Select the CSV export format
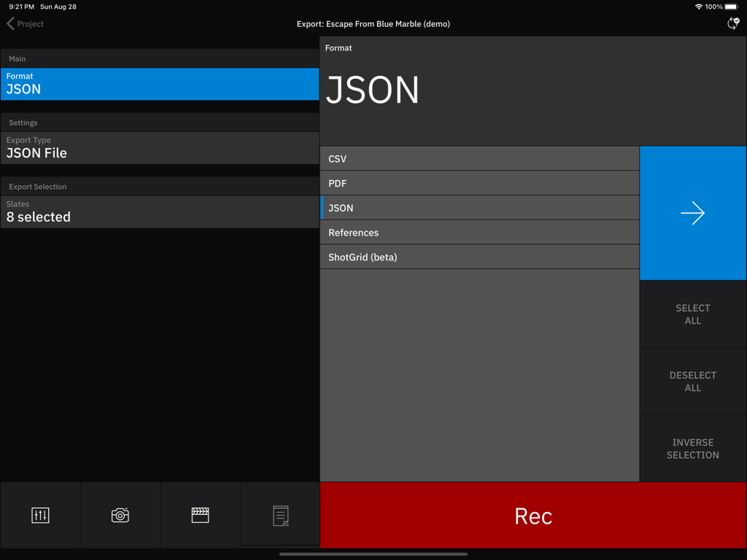Viewport: 747px width, 560px height. point(479,158)
